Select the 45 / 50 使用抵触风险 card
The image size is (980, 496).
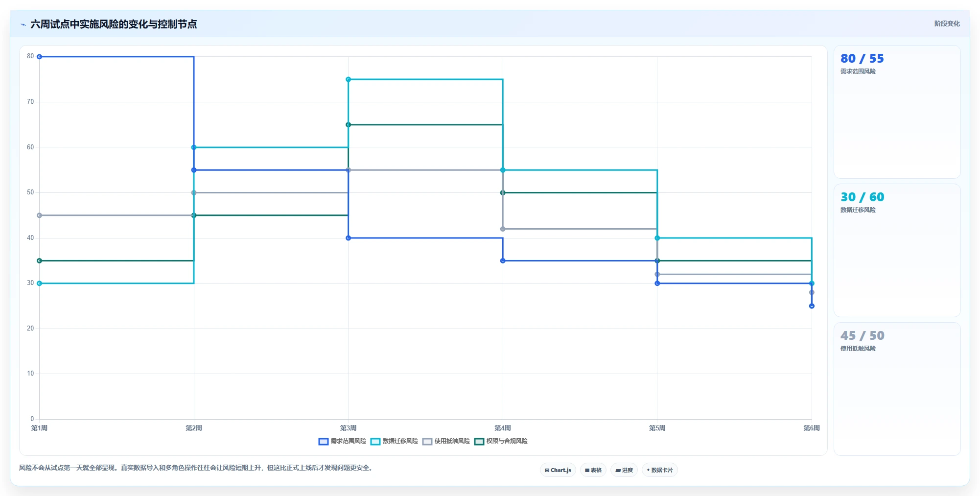pos(897,389)
